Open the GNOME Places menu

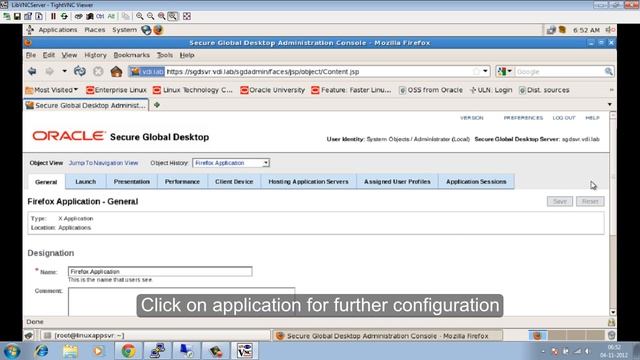click(95, 30)
